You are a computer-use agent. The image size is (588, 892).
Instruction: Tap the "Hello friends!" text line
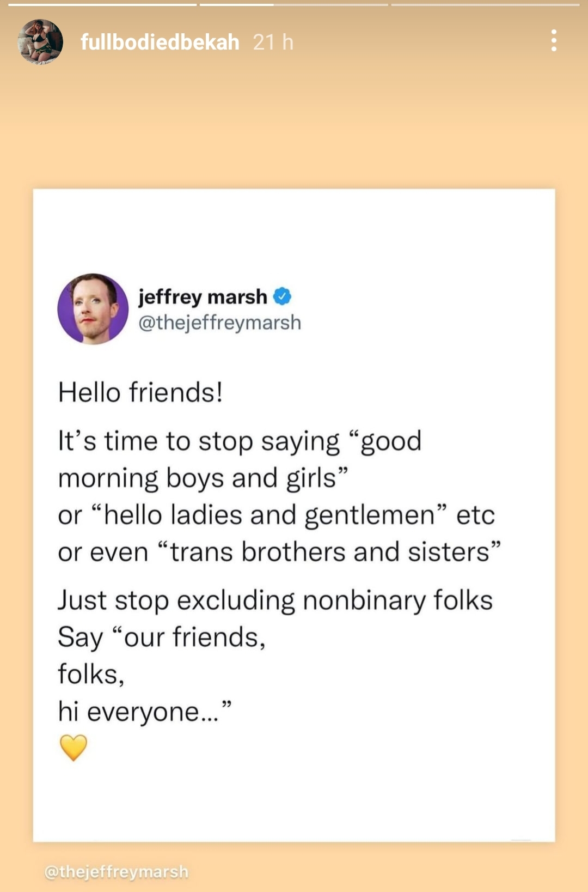pyautogui.click(x=140, y=392)
